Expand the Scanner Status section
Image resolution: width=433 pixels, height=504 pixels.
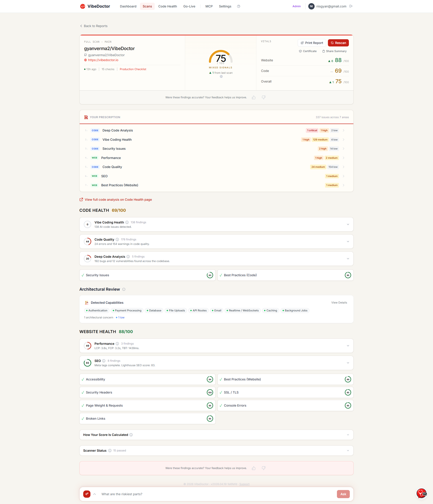pos(348,451)
